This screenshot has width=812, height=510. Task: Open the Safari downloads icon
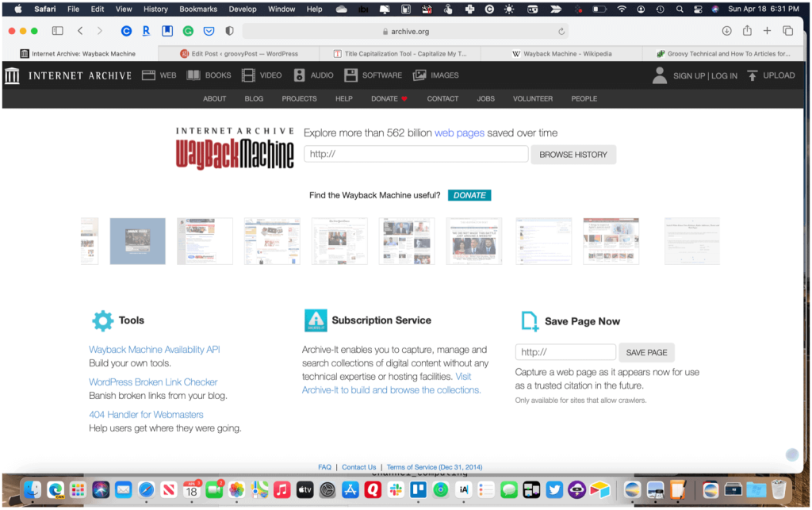coord(726,31)
